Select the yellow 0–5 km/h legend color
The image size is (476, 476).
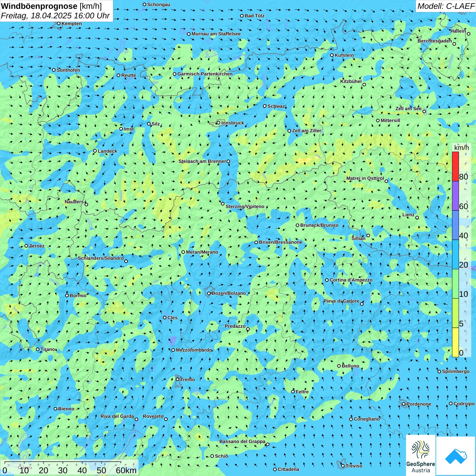(x=455, y=342)
